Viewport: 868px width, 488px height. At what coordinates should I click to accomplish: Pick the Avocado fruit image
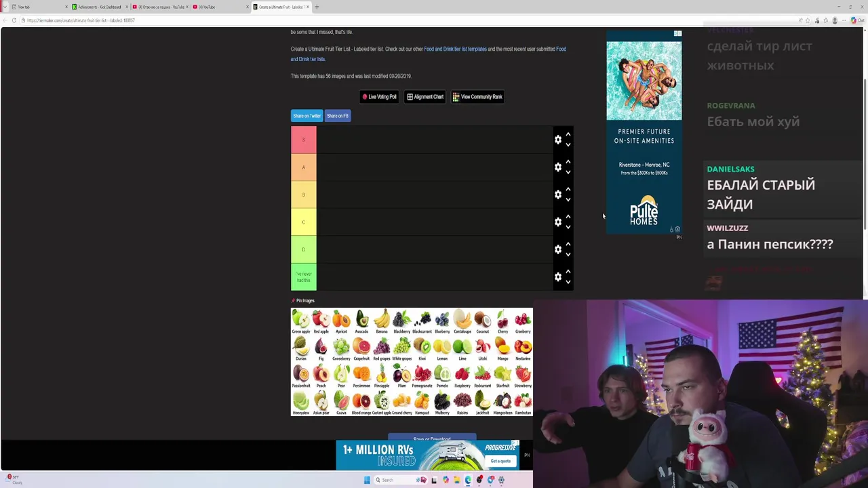pos(361,322)
